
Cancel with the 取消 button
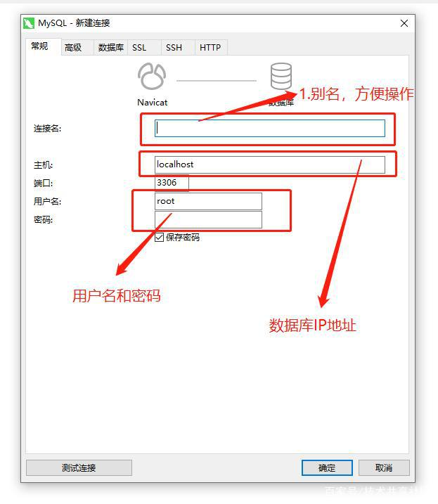pos(384,467)
